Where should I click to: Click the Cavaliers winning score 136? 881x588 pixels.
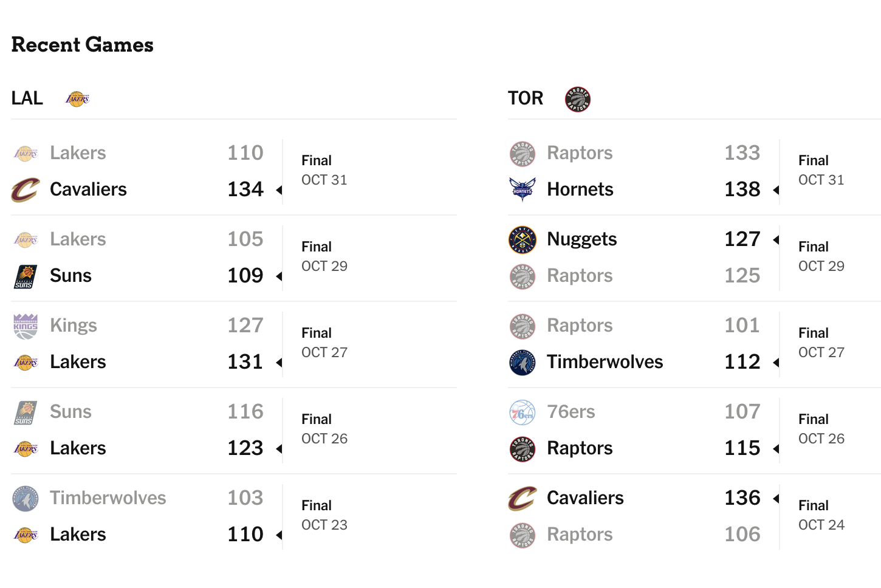[742, 498]
